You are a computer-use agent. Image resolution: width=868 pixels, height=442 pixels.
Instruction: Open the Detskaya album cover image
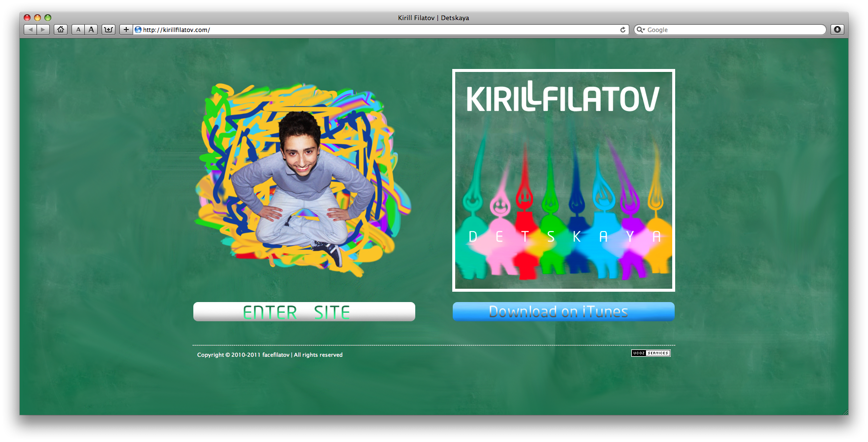(x=563, y=180)
